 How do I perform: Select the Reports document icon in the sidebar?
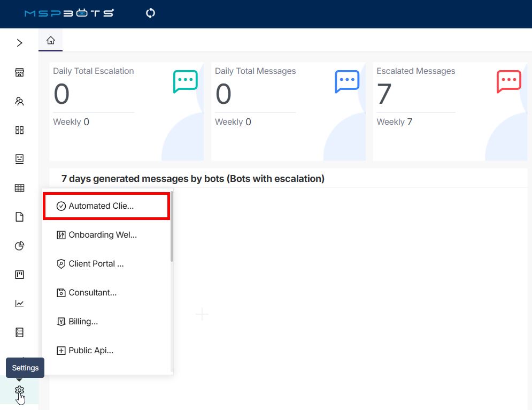click(20, 217)
